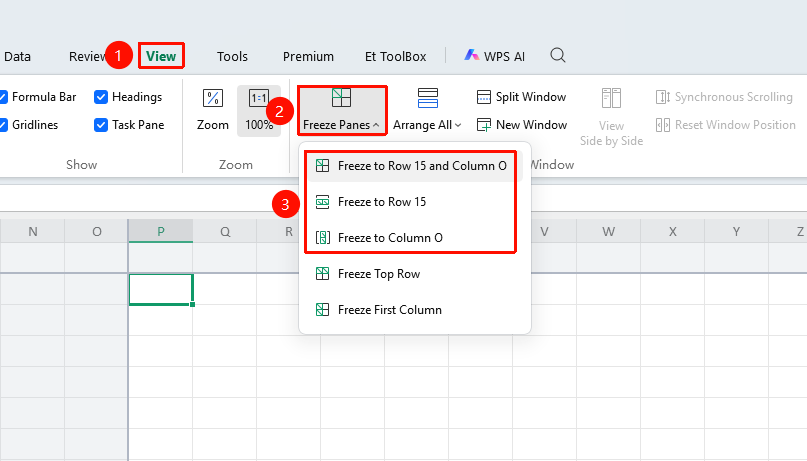Choose Freeze to Column O

click(416, 238)
